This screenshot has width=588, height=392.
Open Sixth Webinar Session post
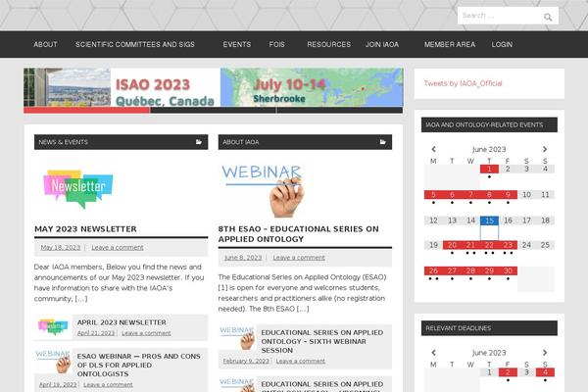(322, 341)
